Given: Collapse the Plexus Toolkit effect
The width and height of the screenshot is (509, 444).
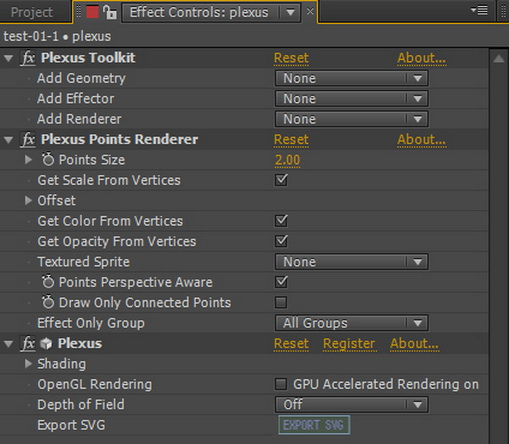Looking at the screenshot, I should pyautogui.click(x=9, y=59).
